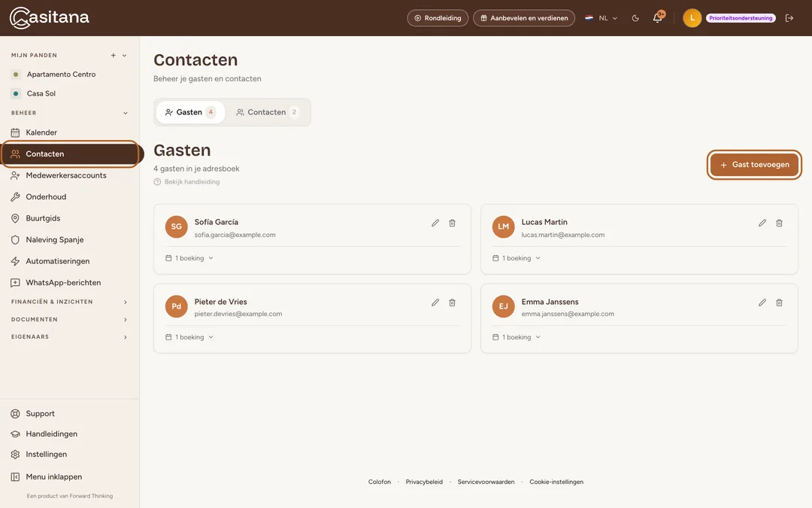Collapse the Beheer section

coord(126,113)
